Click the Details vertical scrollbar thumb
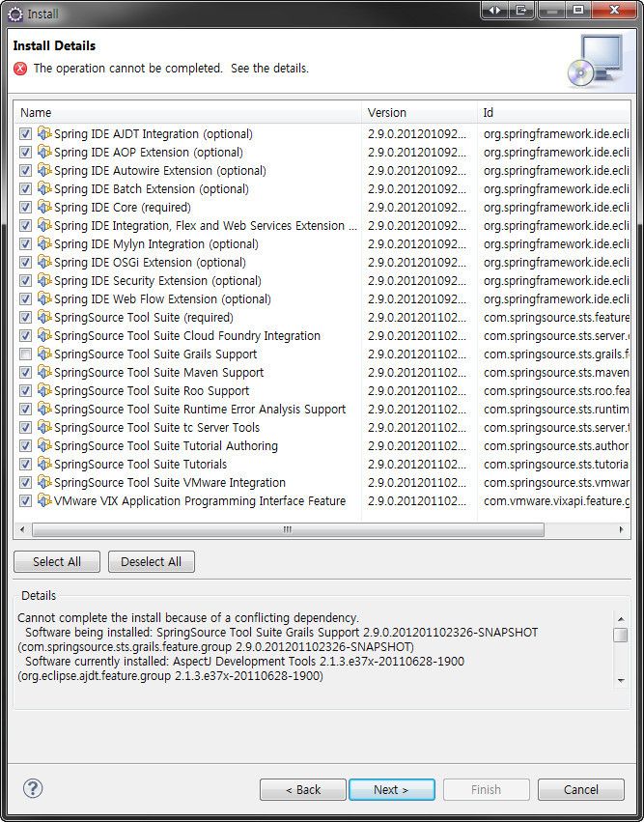Image resolution: width=644 pixels, height=822 pixels. 621,635
